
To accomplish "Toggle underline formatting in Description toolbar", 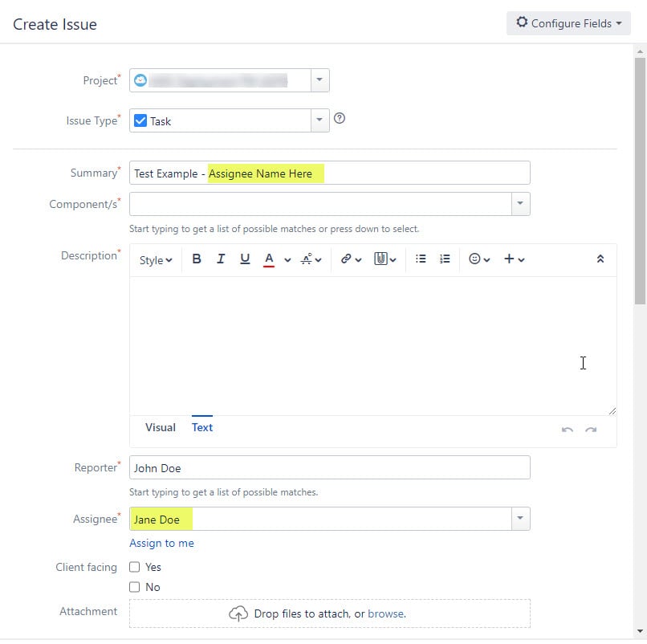I will tap(245, 259).
